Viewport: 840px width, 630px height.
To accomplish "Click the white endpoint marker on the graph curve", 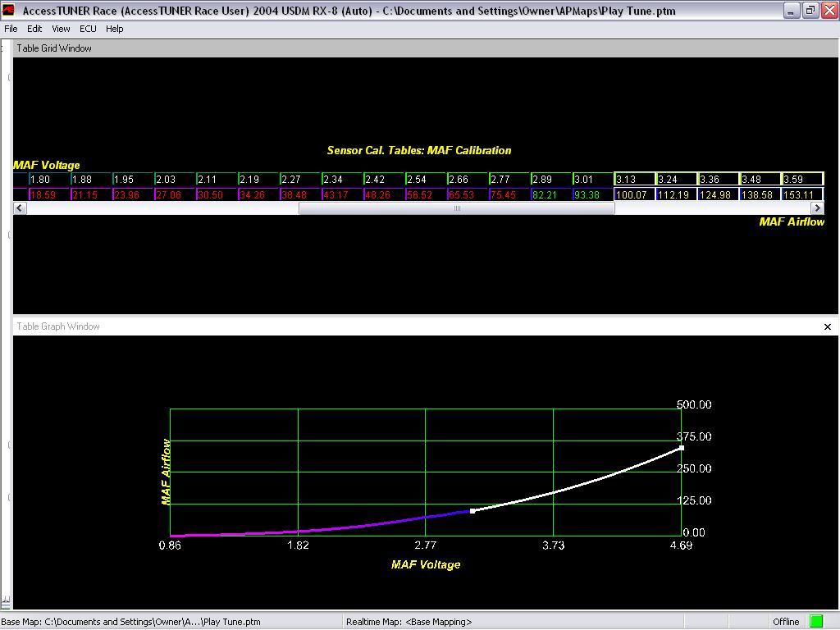I will (x=682, y=448).
